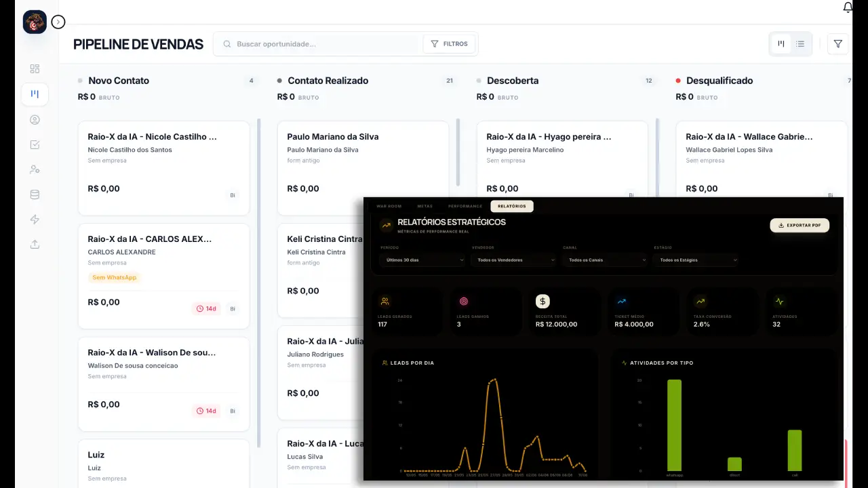Open the Nicole Castilho dos Santos card
868x488 pixels.
coord(164,168)
